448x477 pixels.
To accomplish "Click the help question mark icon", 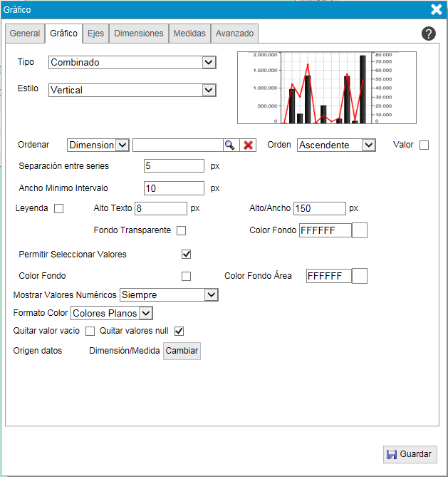I will [429, 34].
